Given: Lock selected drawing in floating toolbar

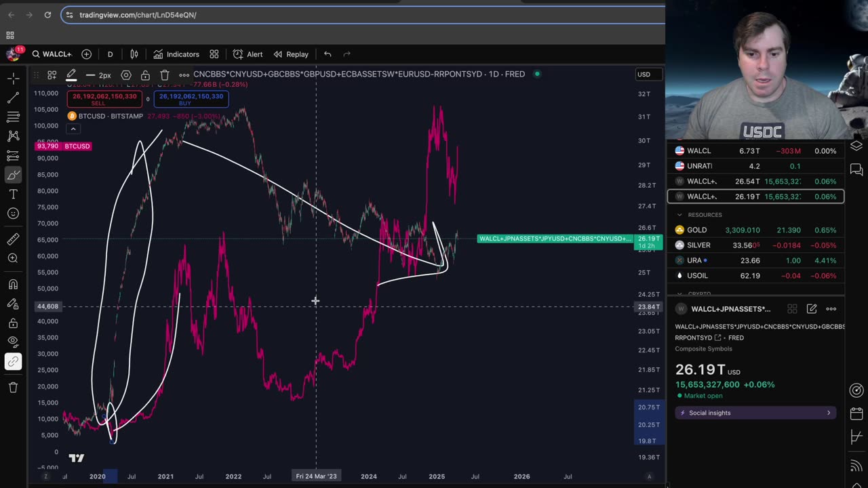Looking at the screenshot, I should pos(145,75).
